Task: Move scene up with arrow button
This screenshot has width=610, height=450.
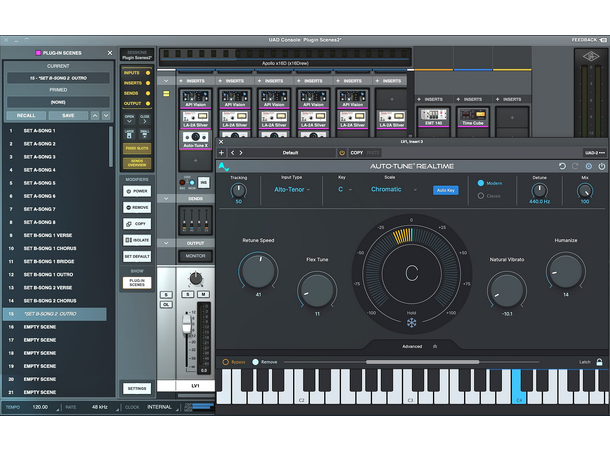Action: pos(95,116)
